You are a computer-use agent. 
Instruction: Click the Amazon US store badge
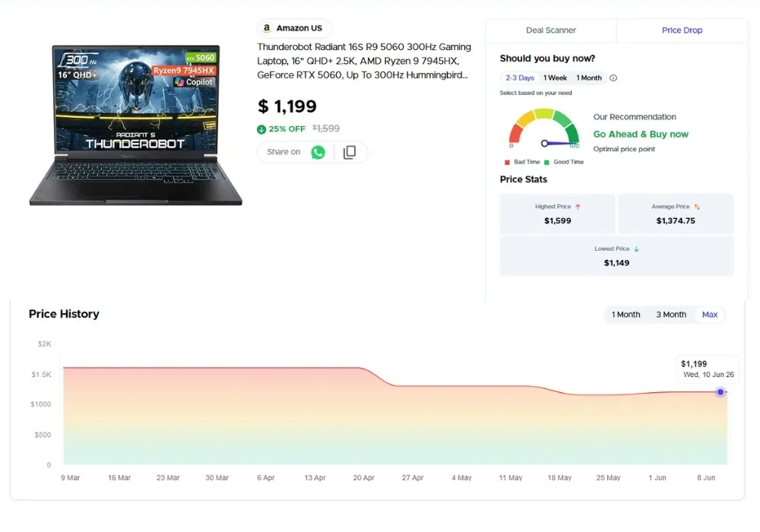[294, 28]
